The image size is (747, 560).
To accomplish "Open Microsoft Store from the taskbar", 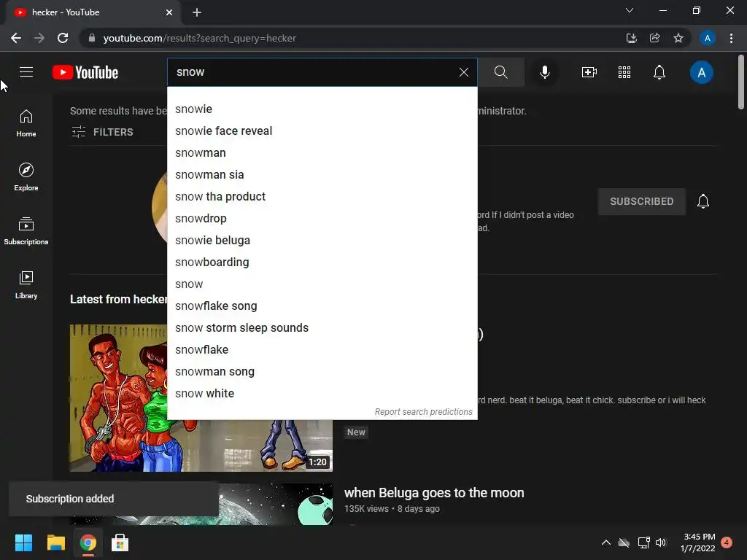I will pos(120,542).
